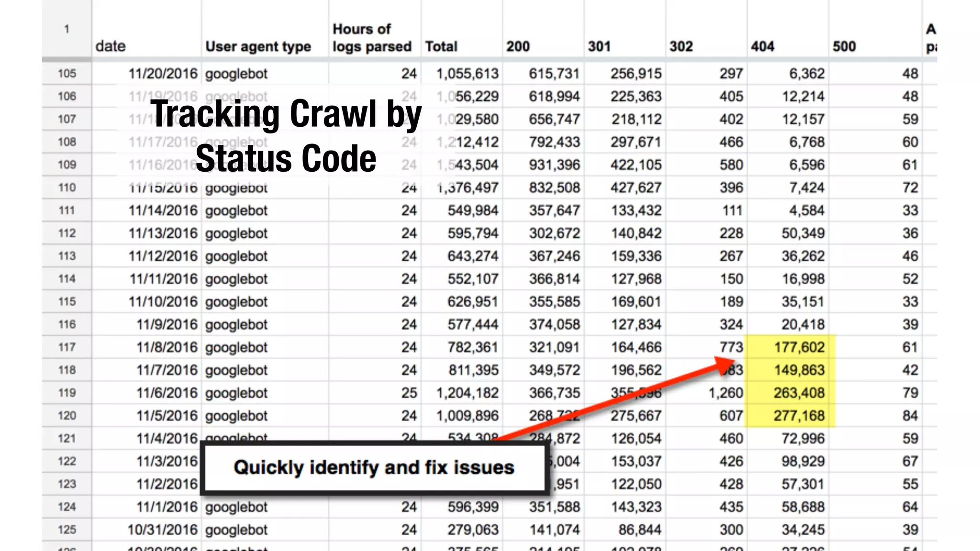Click cell with value 275,667
The image size is (980, 551).
click(x=624, y=416)
